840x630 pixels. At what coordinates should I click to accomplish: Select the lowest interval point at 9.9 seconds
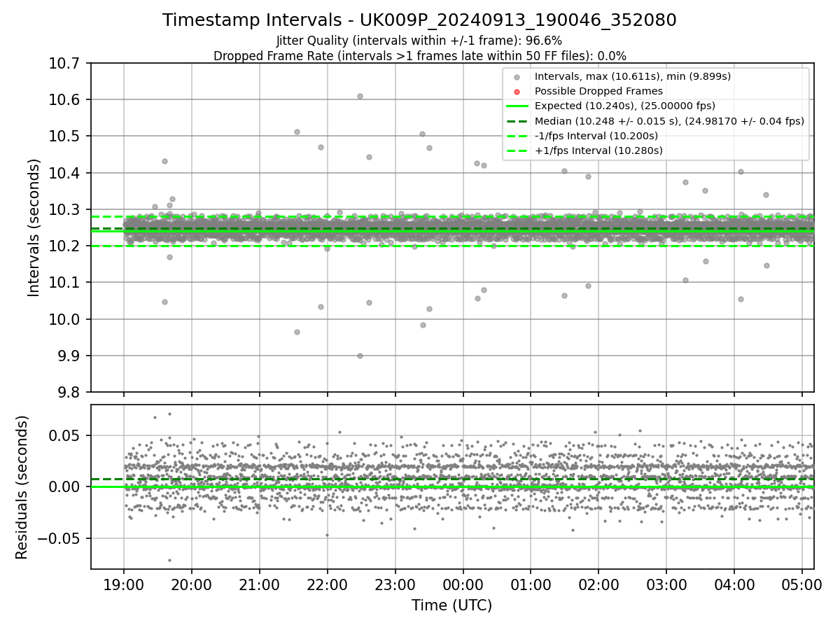coord(360,356)
